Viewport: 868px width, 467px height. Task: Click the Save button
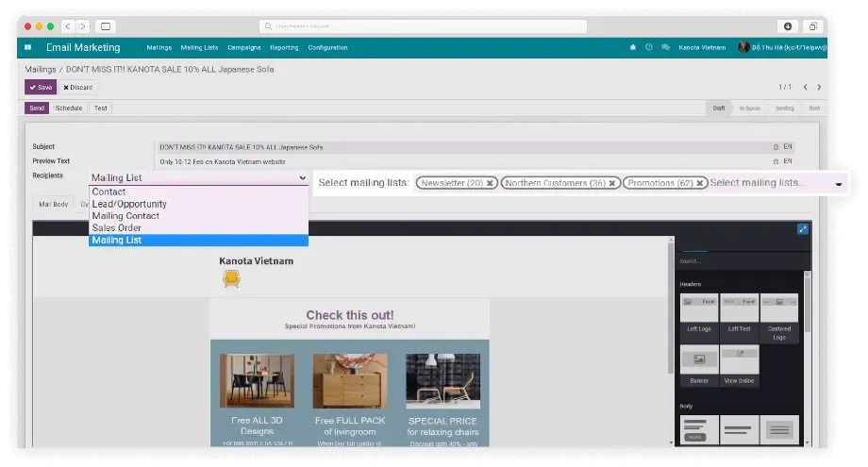[41, 88]
